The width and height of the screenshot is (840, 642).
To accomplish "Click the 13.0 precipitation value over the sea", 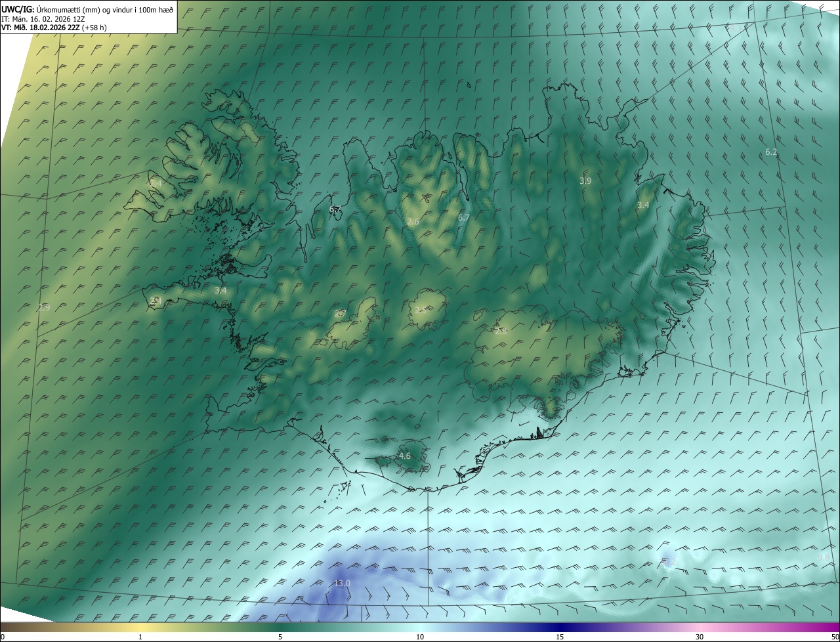I will click(343, 583).
